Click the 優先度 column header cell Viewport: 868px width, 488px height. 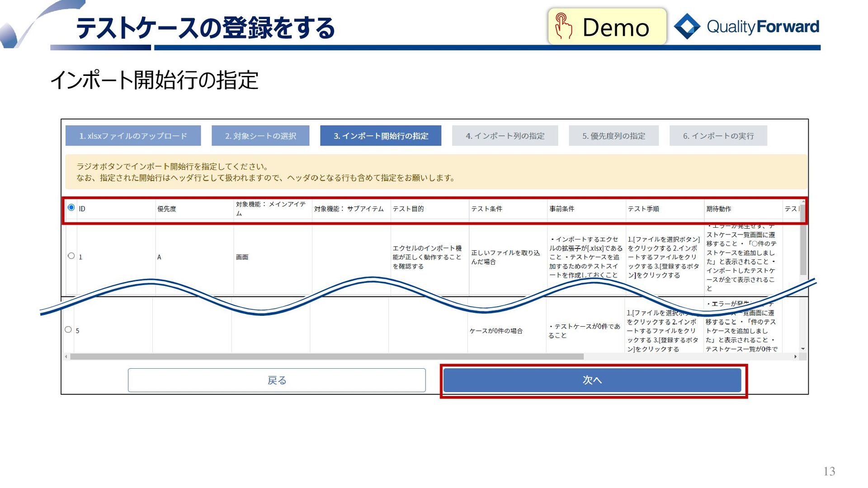tap(167, 209)
